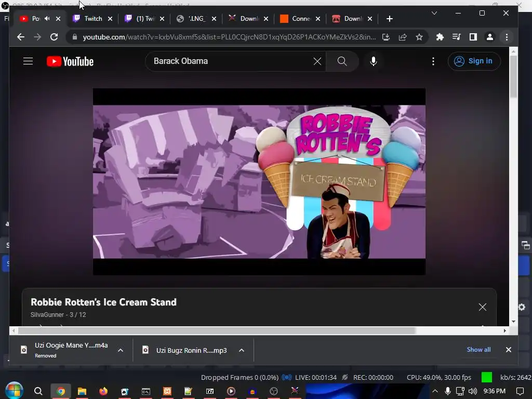Mute the playing YouTube tab audio
This screenshot has width=532, height=399.
(x=47, y=19)
